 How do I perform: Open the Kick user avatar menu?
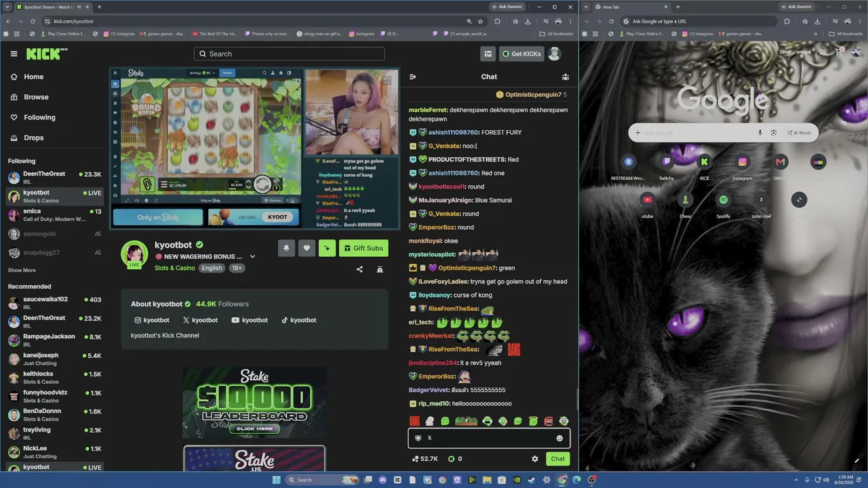pos(554,54)
